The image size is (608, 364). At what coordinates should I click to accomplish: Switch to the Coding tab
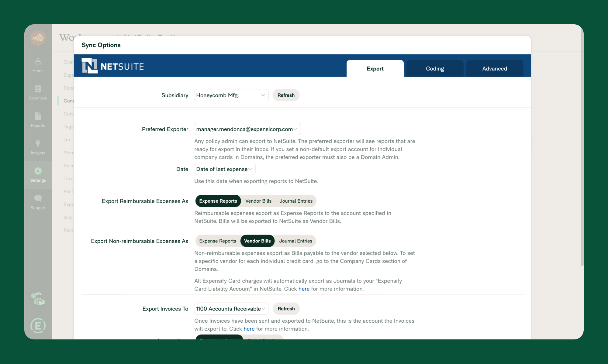[435, 68]
